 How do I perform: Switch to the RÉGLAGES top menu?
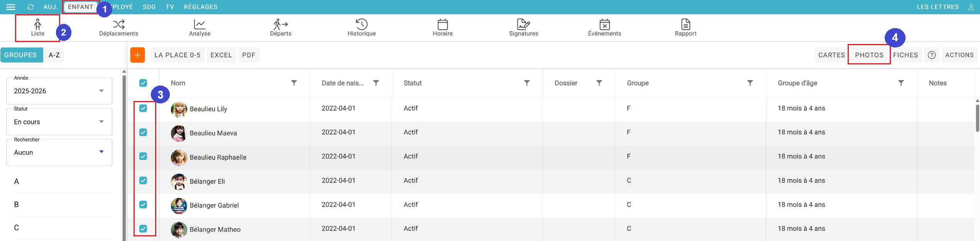click(x=200, y=7)
